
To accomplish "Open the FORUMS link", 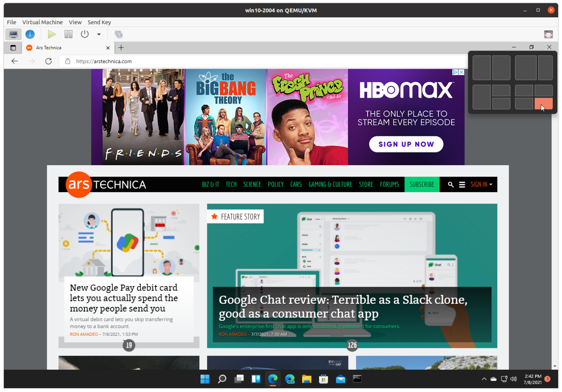I will (389, 184).
